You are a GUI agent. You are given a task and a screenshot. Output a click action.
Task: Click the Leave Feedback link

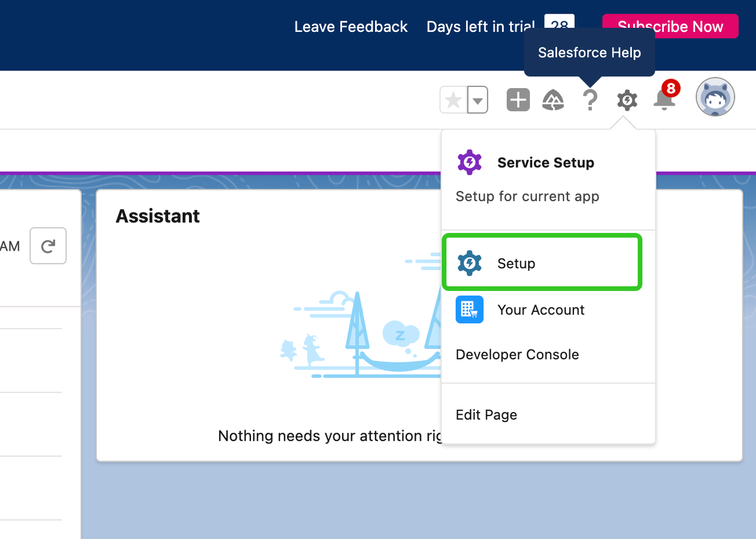(x=351, y=27)
